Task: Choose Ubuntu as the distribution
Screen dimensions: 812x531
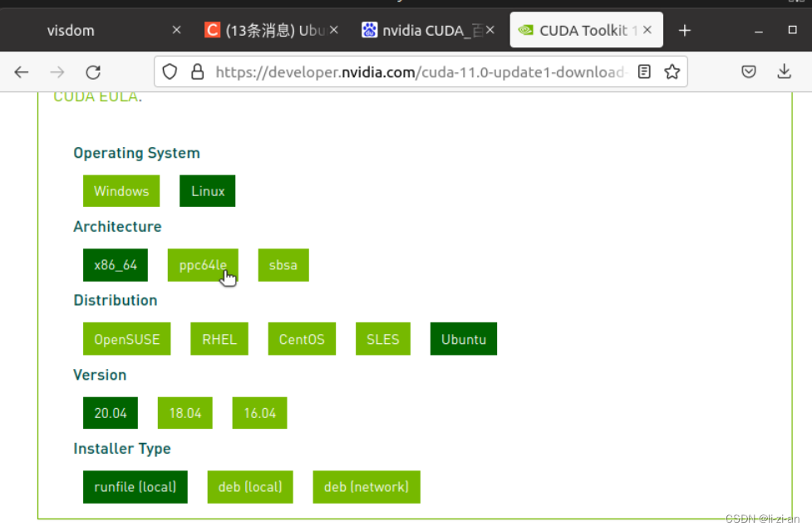Action: click(x=463, y=338)
